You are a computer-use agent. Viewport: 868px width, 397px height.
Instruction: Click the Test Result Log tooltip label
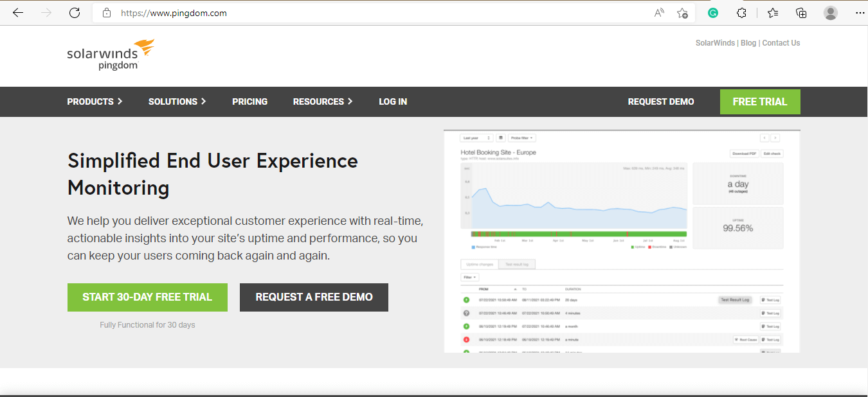pyautogui.click(x=735, y=300)
